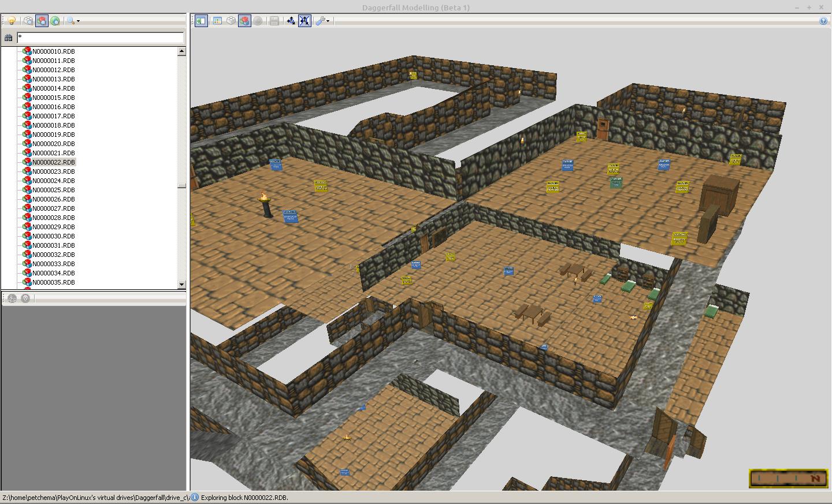Open the wrench options dropdown arrow
The width and height of the screenshot is (832, 504).
coord(328,21)
